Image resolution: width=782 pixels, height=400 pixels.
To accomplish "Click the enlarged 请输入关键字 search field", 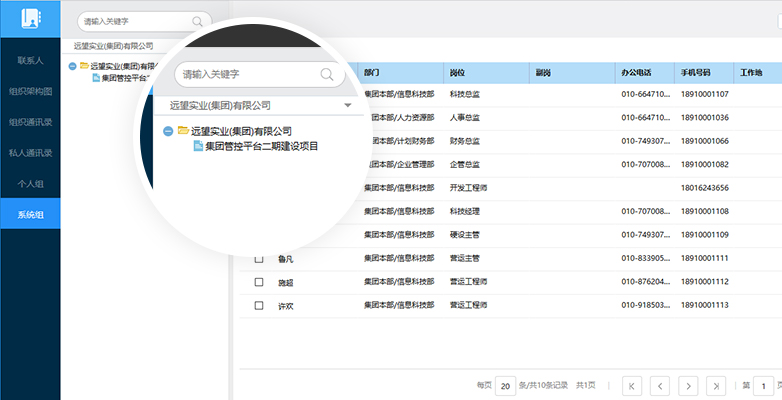I will (245, 74).
